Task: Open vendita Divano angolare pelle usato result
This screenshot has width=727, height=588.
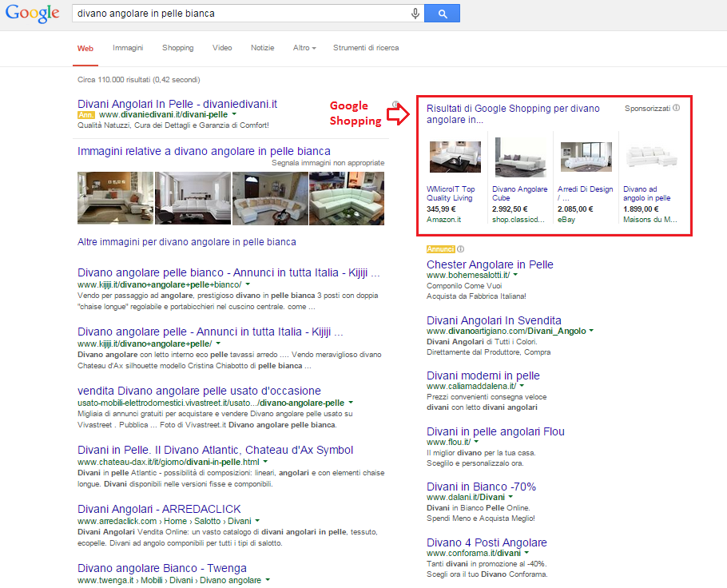Action: pos(199,391)
